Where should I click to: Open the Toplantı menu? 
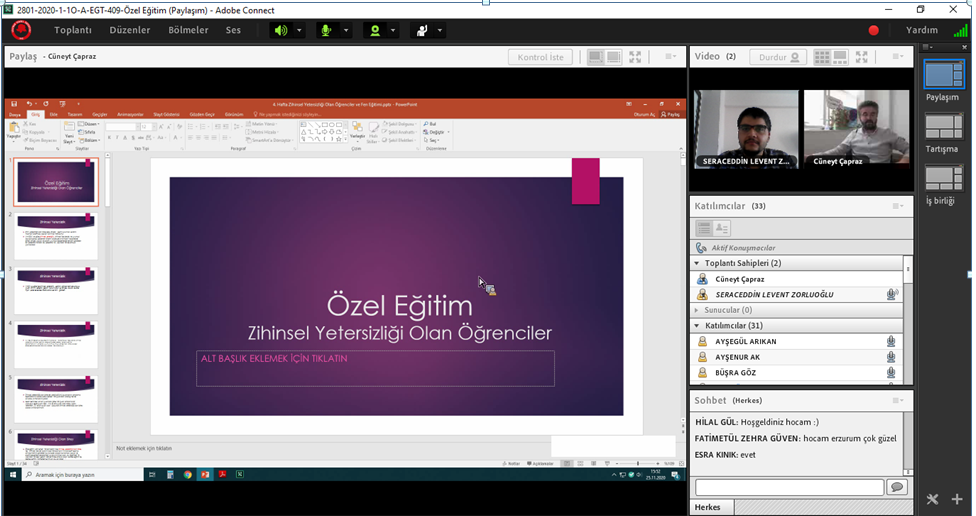[x=73, y=30]
